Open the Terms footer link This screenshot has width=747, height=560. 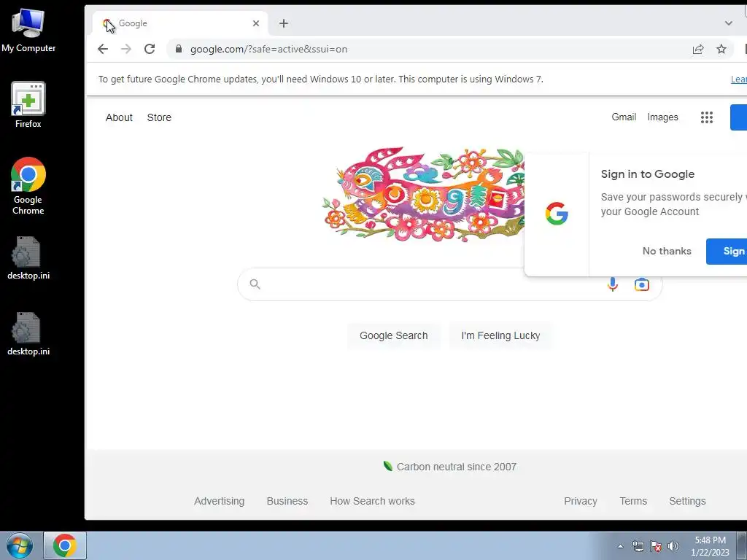[x=633, y=501]
